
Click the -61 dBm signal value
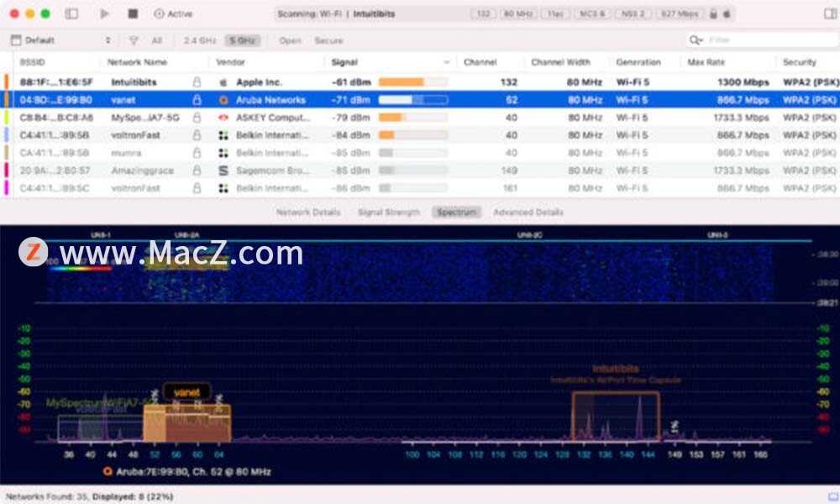351,82
